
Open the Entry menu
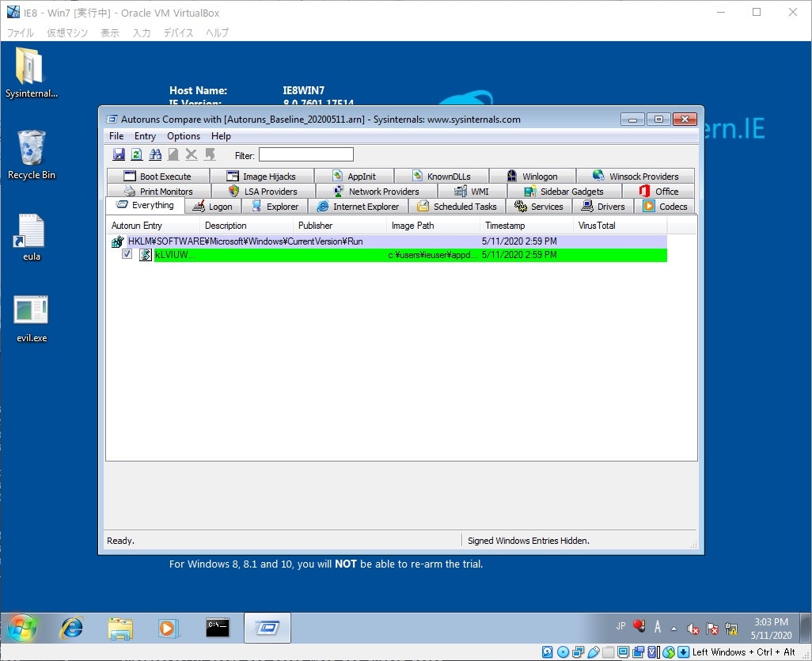[145, 135]
